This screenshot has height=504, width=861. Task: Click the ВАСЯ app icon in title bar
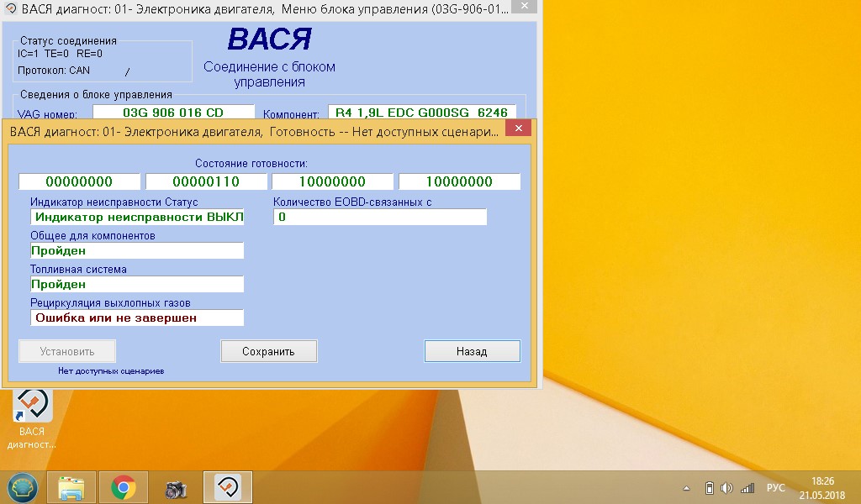click(10, 8)
